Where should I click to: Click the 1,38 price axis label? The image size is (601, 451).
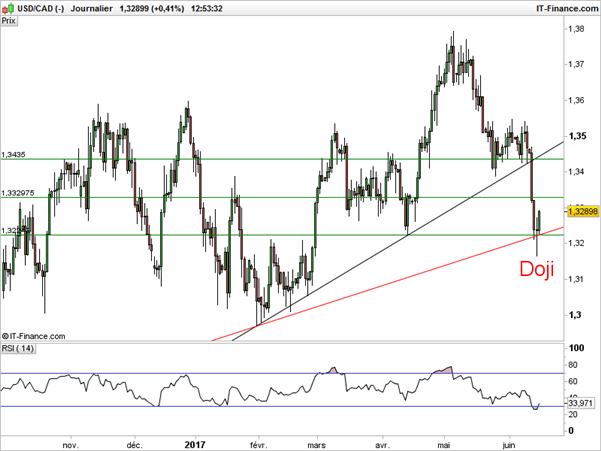click(x=576, y=29)
